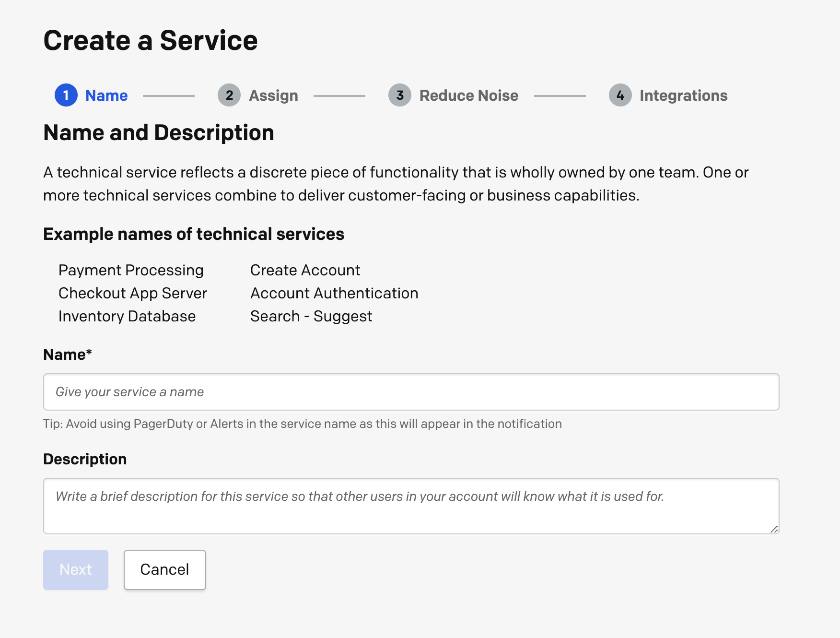Image resolution: width=840 pixels, height=638 pixels.
Task: Jump to the Integrations step
Action: pos(683,95)
